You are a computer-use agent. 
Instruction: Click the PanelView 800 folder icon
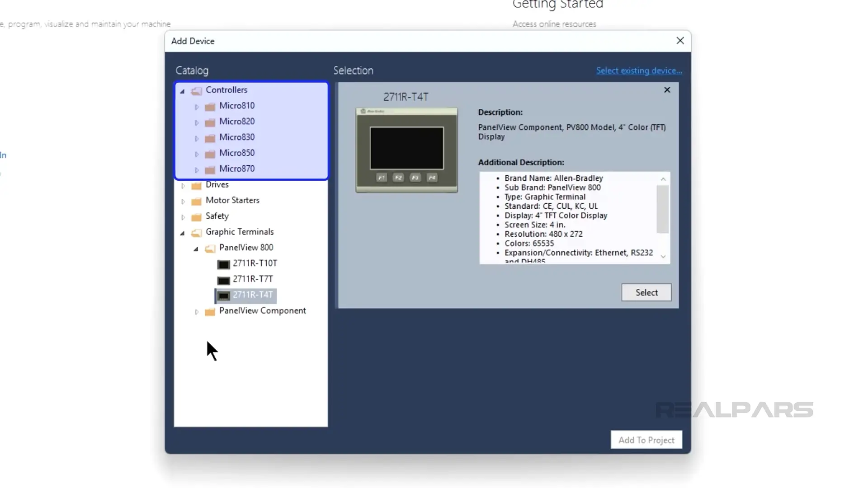(x=210, y=249)
